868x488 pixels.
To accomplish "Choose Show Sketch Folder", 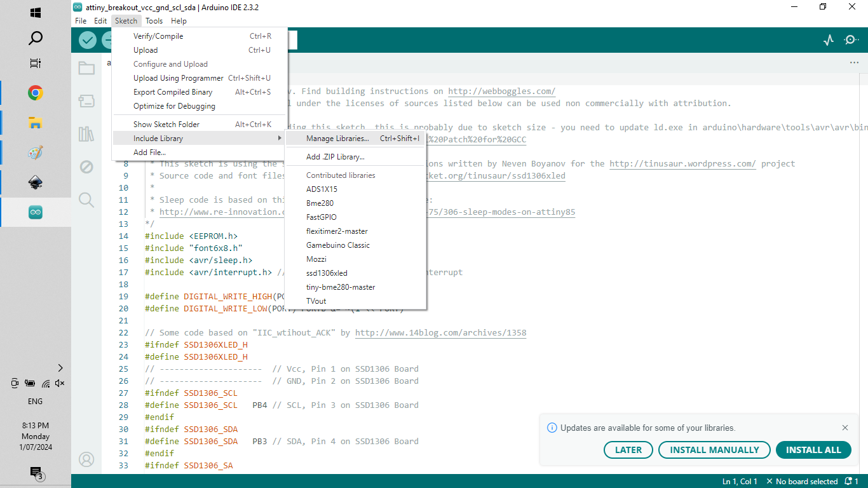I will coord(200,125).
